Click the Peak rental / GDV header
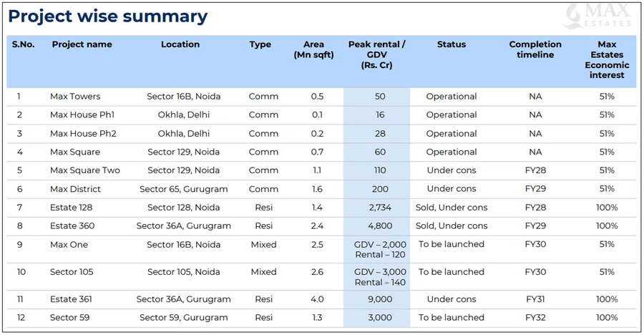The height and width of the screenshot is (335, 644). 376,54
